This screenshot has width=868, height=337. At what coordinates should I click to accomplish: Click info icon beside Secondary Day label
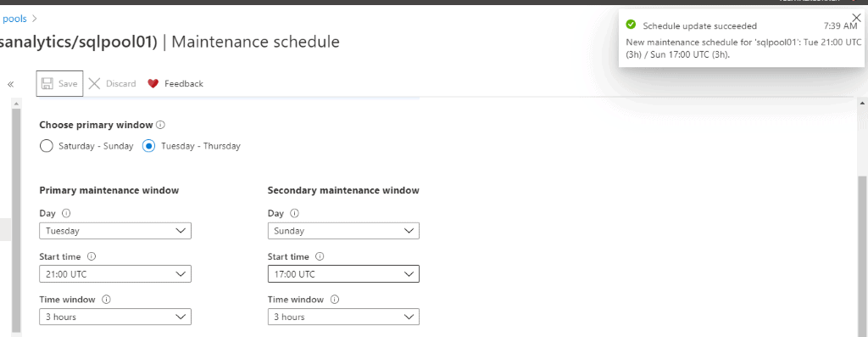click(x=294, y=213)
